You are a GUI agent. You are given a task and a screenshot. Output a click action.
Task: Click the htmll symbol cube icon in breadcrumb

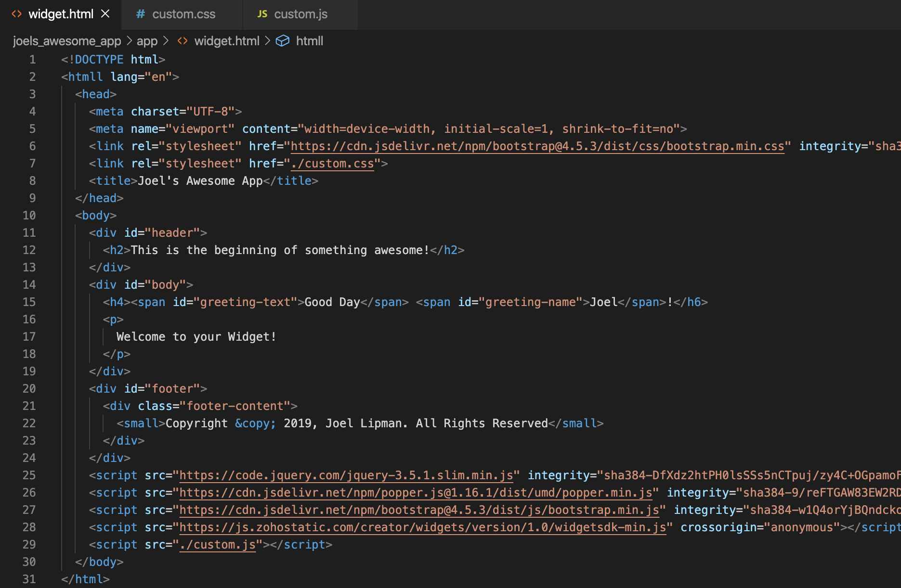[283, 41]
